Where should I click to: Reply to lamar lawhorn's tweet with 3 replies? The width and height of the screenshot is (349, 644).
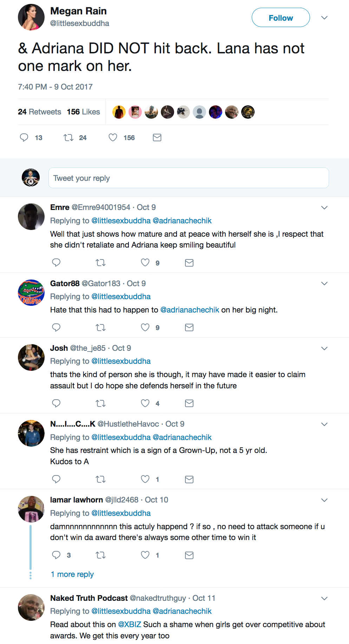coord(56,555)
